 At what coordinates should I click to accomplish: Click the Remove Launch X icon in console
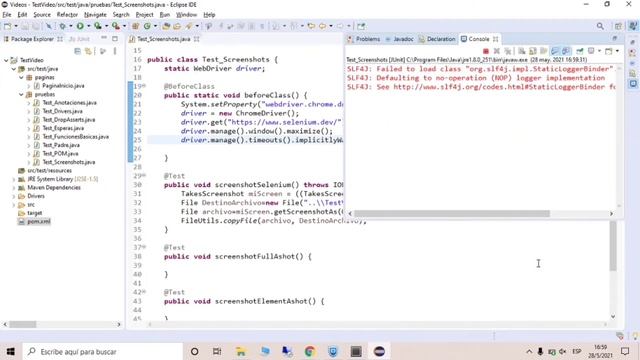tap(497, 51)
